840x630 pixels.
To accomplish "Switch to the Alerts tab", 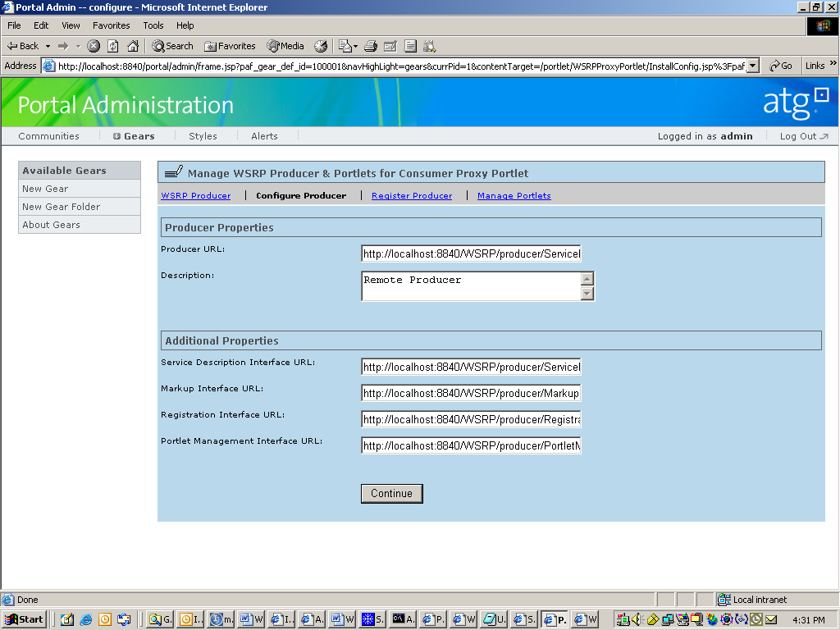I will [x=265, y=136].
